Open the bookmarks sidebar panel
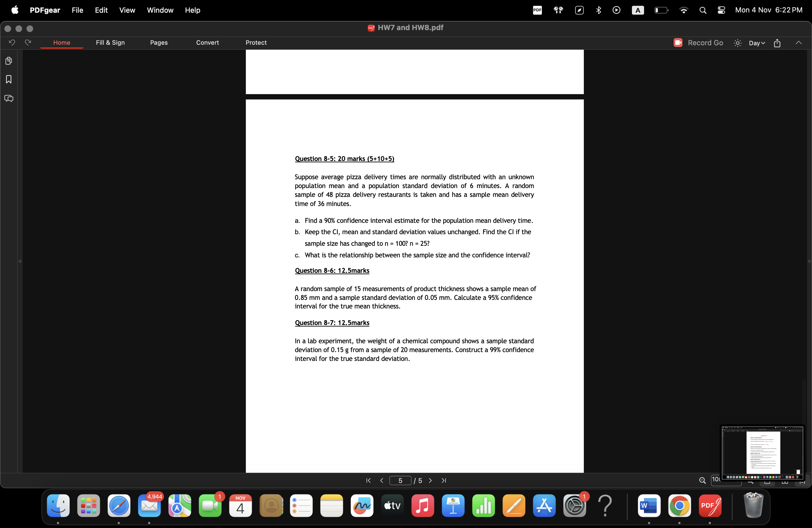The height and width of the screenshot is (528, 812). pyautogui.click(x=9, y=80)
